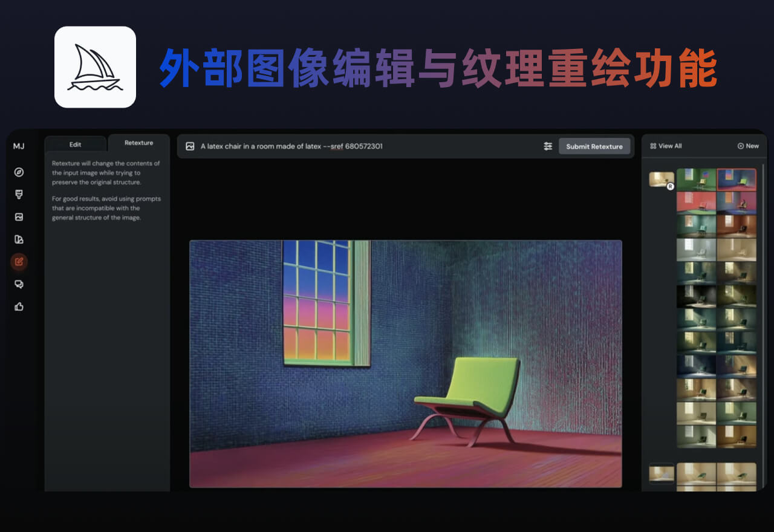Image resolution: width=774 pixels, height=532 pixels.
Task: Open the chat bubbles icon in sidebar
Action: pyautogui.click(x=19, y=284)
